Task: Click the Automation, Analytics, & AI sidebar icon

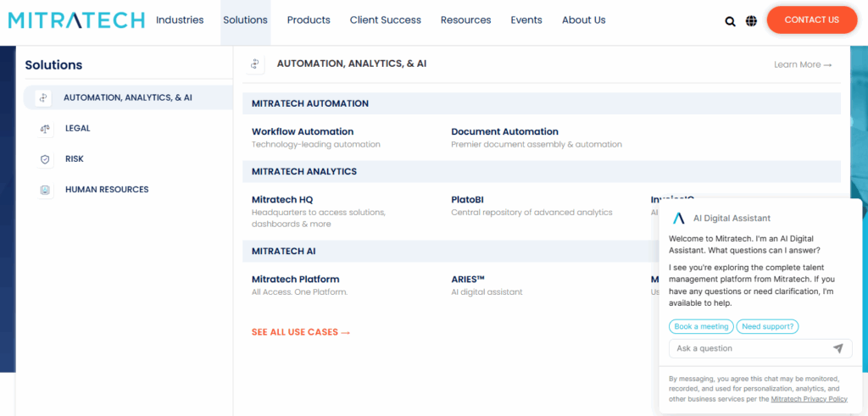Action: 43,98
